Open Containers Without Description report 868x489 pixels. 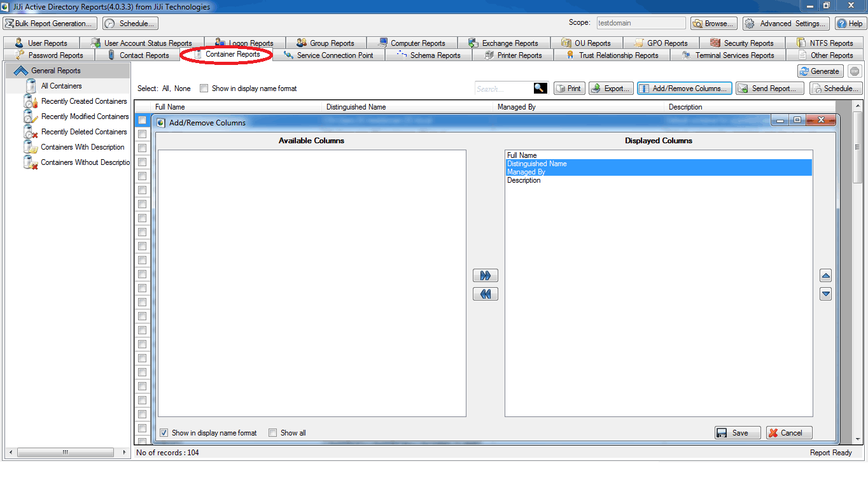point(76,162)
